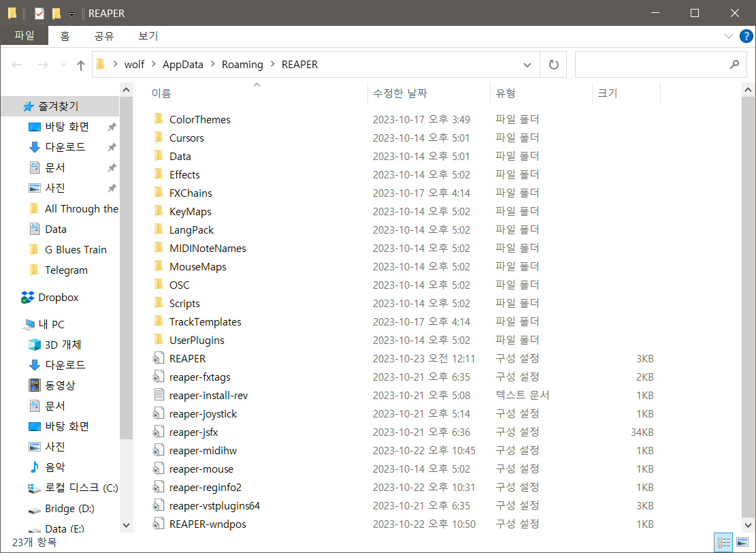Screen dimensions: 756x553
Task: Open the 홈 ribbon tab
Action: tap(65, 35)
